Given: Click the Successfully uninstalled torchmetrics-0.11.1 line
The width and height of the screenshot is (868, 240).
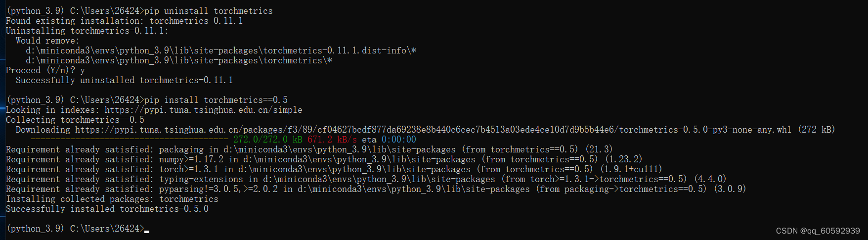Looking at the screenshot, I should [124, 80].
